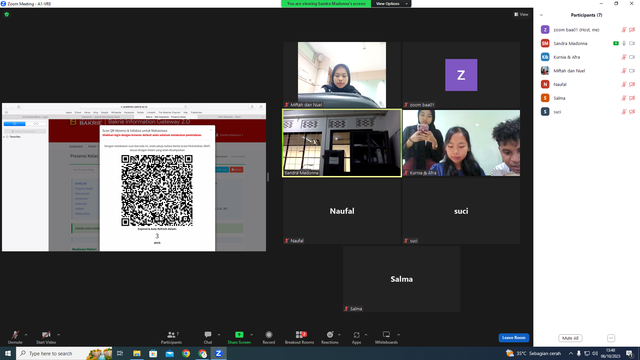Open Task View on the taskbar
This screenshot has height=360, width=640.
(120, 353)
